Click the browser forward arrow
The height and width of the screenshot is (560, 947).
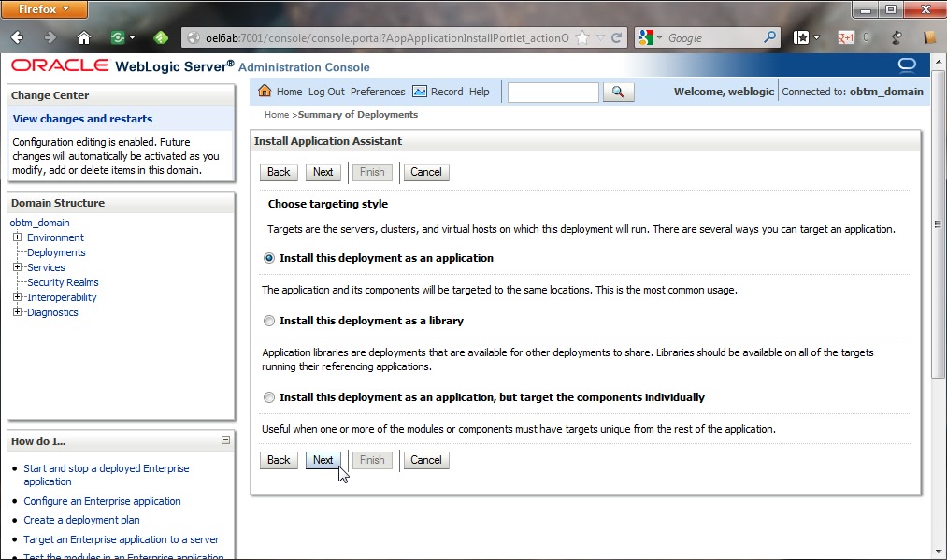[50, 37]
